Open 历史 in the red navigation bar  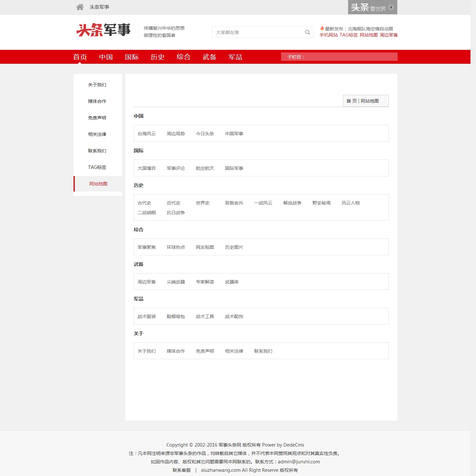(158, 57)
